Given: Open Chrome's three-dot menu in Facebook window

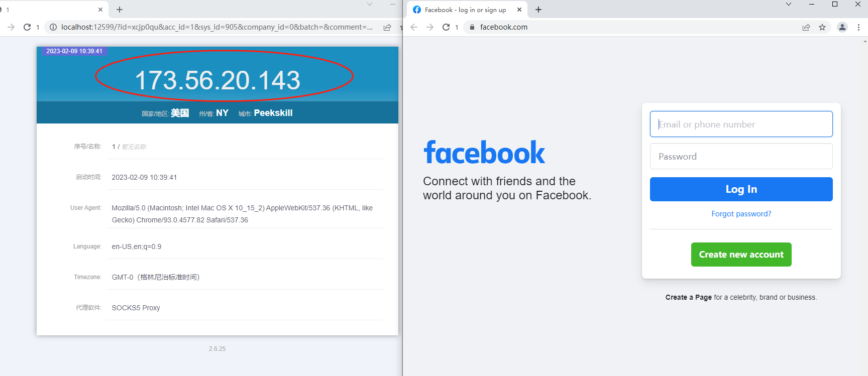Looking at the screenshot, I should [x=858, y=27].
